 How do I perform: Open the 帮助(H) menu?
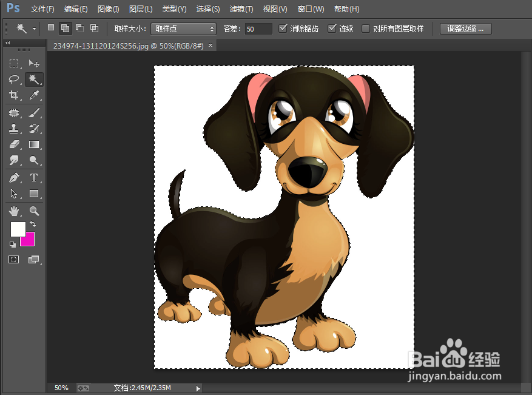pyautogui.click(x=346, y=9)
